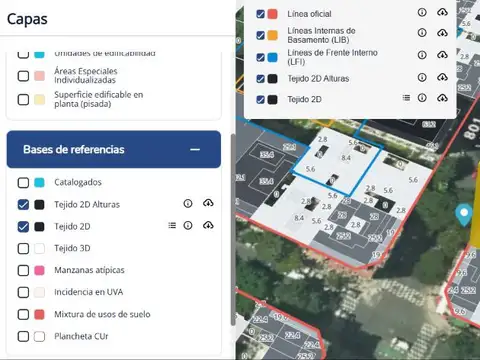Enable Incidencia en UVA layer
Viewport: 480px width, 360px height.
(x=23, y=292)
